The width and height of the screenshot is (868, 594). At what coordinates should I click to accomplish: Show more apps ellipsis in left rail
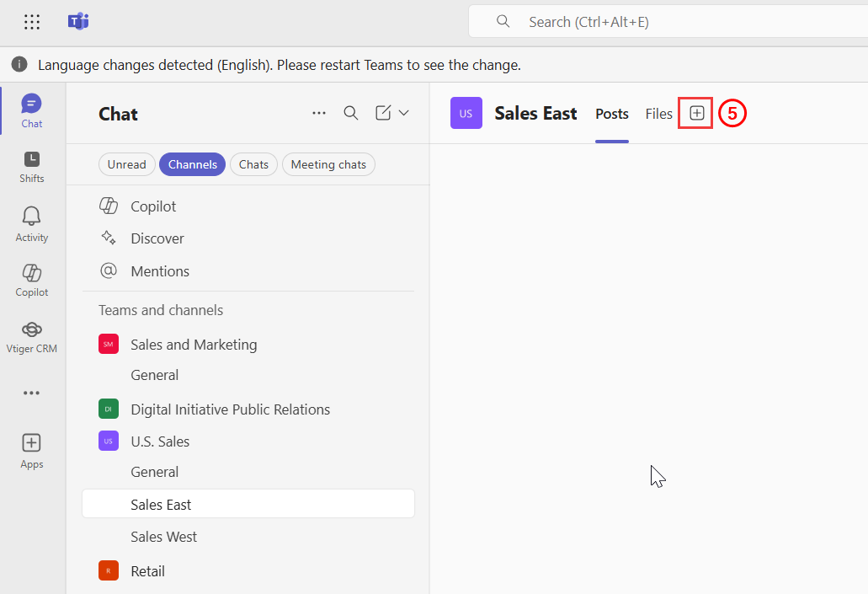(x=31, y=393)
